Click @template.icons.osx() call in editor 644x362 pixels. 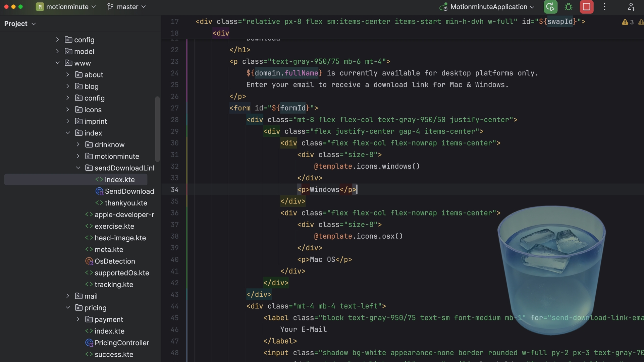click(x=358, y=236)
